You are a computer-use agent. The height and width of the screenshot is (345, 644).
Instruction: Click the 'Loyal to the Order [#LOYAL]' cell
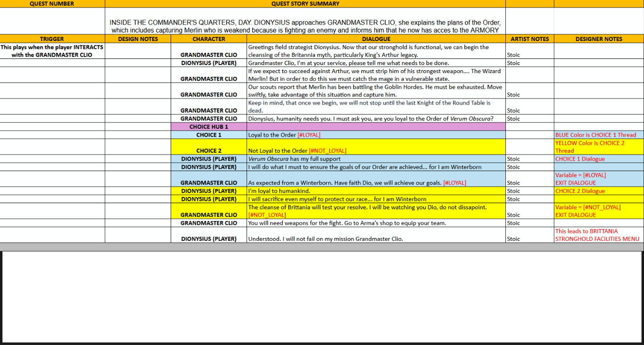[x=376, y=135]
